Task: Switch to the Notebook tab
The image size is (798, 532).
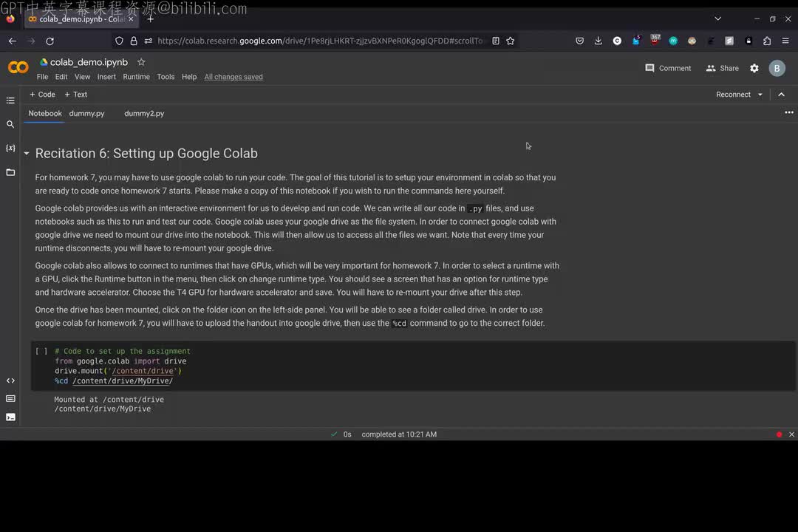Action: [45, 114]
